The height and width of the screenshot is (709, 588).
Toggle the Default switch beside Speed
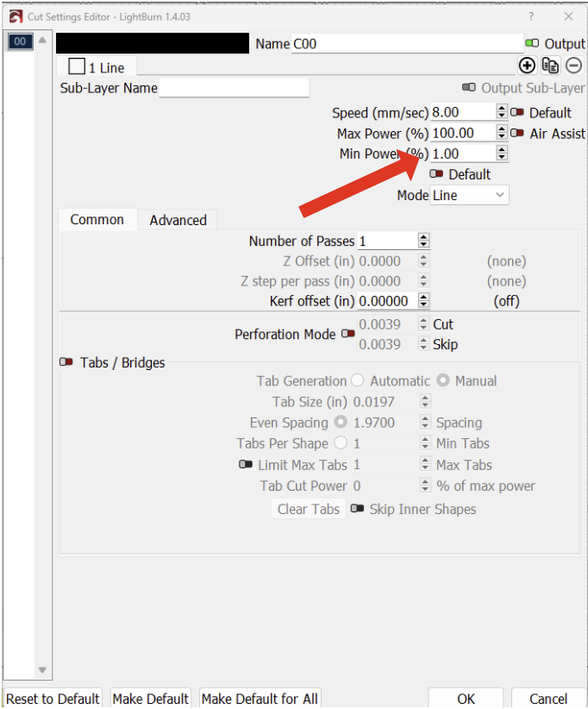(517, 113)
